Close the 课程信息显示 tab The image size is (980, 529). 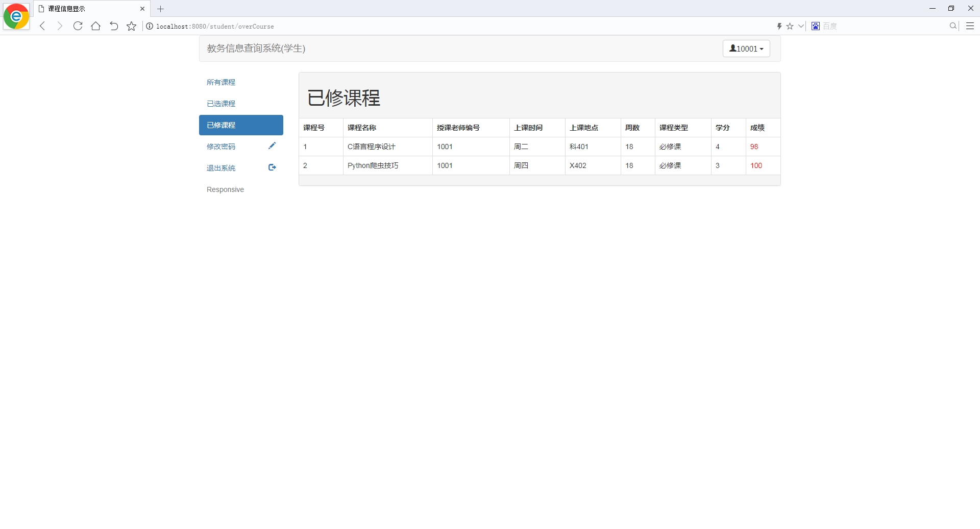(x=142, y=9)
